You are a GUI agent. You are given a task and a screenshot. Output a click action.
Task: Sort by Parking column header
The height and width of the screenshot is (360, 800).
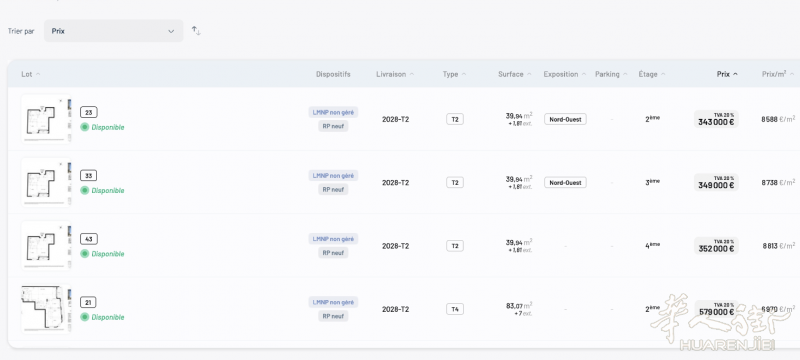click(611, 74)
